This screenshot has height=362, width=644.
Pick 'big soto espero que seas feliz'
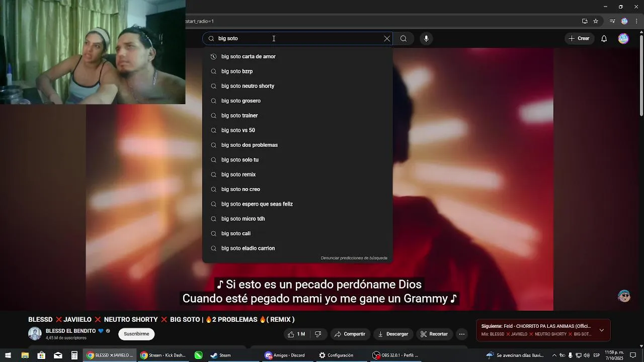[x=297, y=204]
